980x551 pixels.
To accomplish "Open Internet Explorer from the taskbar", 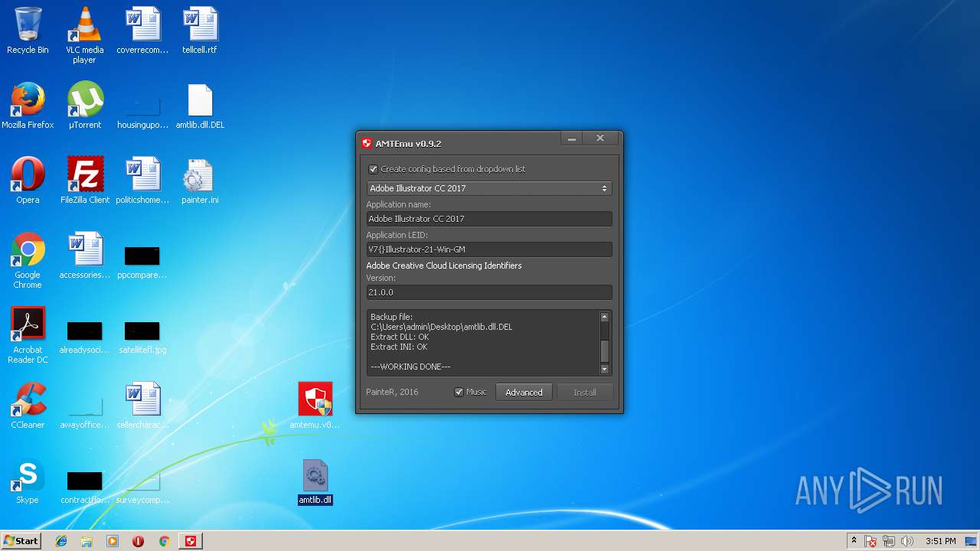I will [61, 541].
